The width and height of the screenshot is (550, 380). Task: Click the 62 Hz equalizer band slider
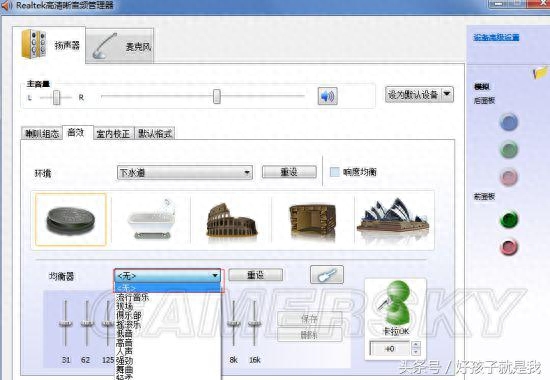click(87, 324)
